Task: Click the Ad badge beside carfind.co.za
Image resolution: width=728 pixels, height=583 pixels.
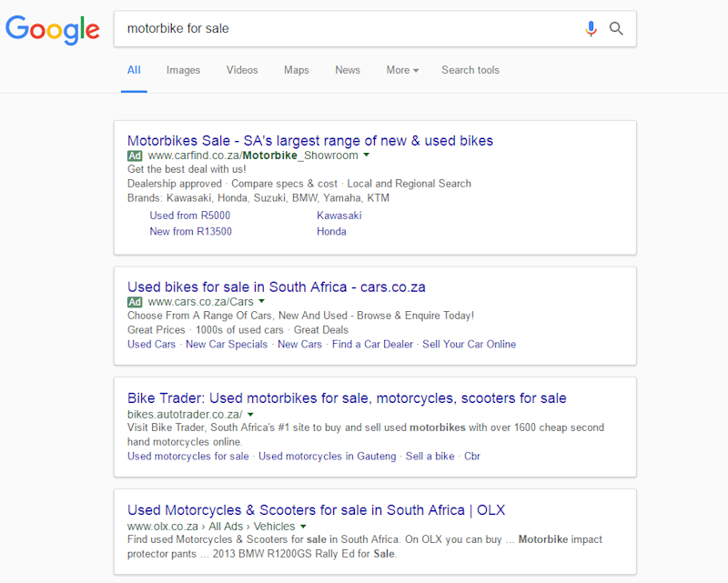Action: pos(135,156)
